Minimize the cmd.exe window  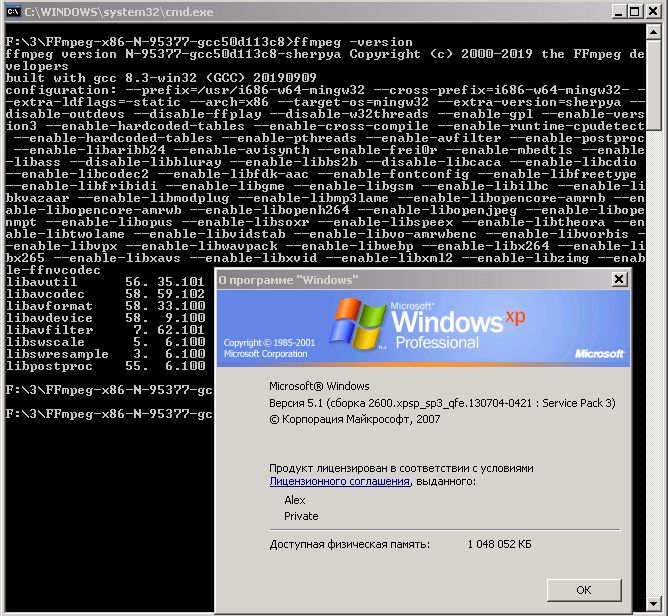tap(619, 12)
